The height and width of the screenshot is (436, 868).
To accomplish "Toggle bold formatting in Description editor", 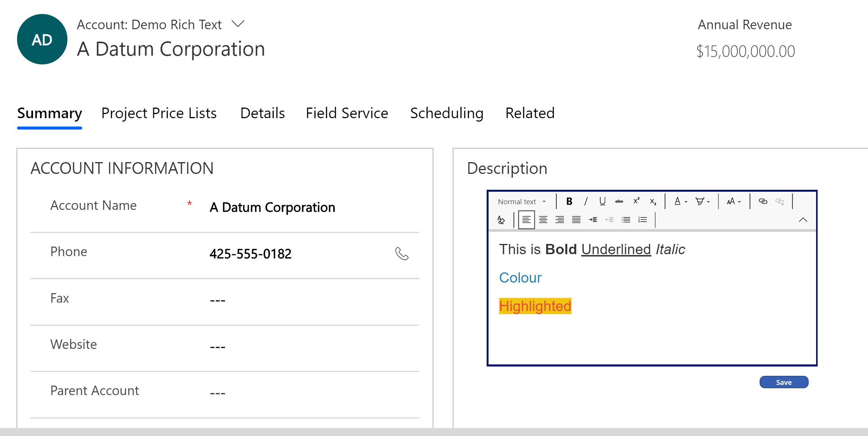I will pyautogui.click(x=569, y=201).
